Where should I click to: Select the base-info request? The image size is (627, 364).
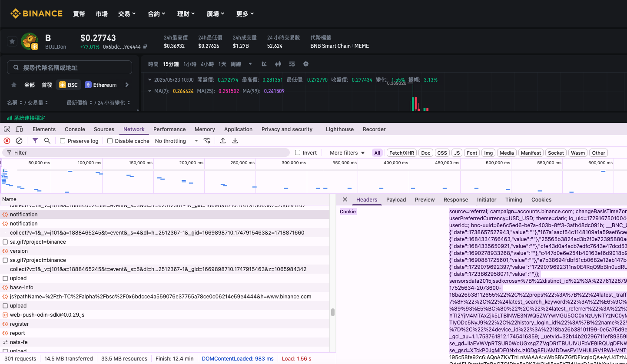pyautogui.click(x=165, y=287)
